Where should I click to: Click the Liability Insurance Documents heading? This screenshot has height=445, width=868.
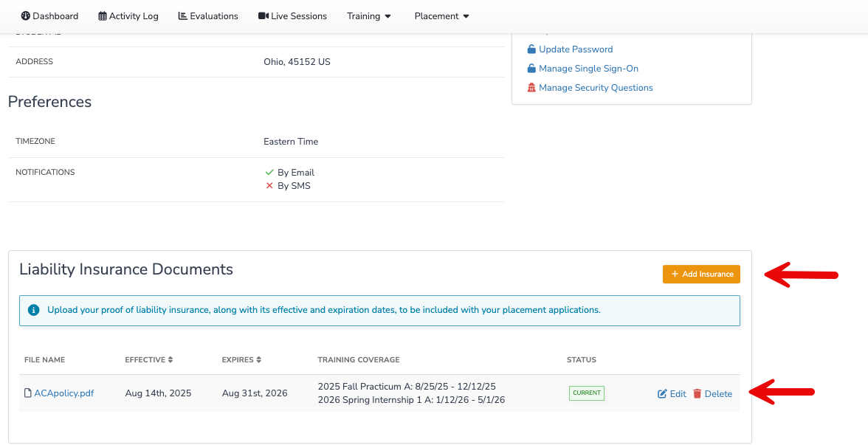[x=126, y=269]
